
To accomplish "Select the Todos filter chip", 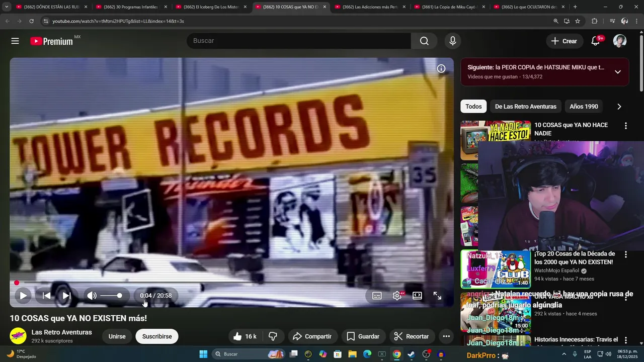I will coord(473,107).
